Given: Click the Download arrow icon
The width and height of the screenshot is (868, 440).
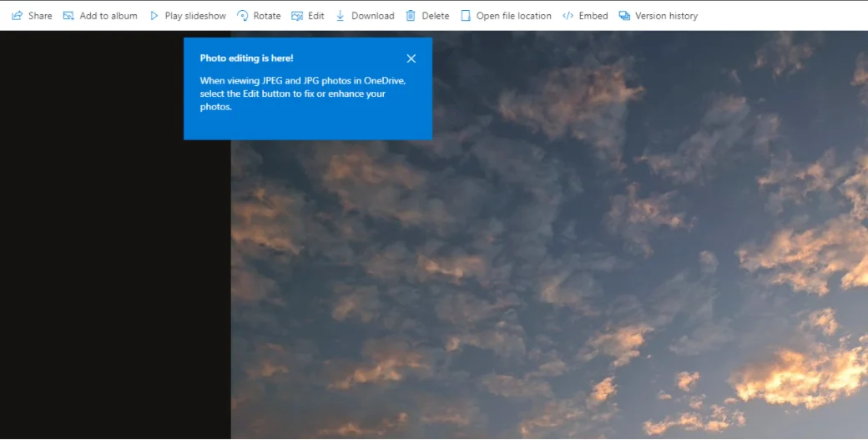Looking at the screenshot, I should (x=341, y=16).
